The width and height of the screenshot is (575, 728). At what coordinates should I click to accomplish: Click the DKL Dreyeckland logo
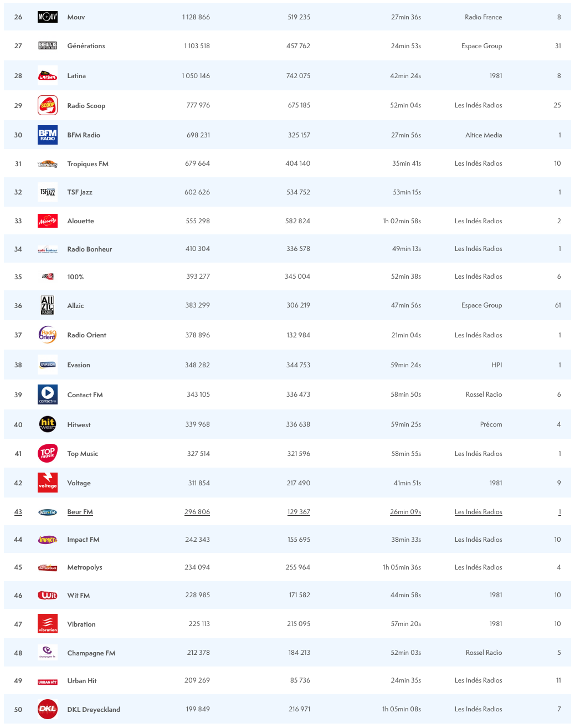tap(48, 709)
